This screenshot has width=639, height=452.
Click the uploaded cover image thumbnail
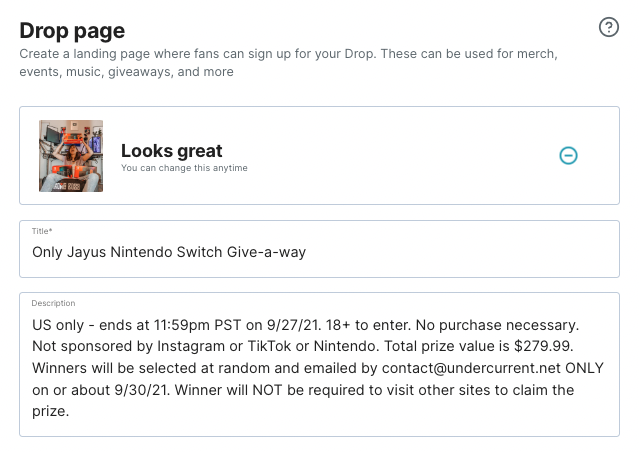(x=71, y=156)
